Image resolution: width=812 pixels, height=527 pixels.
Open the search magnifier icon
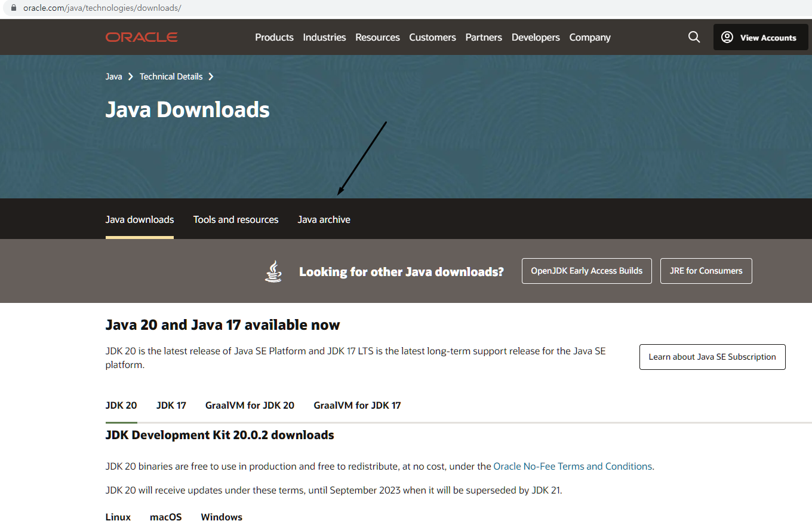(694, 37)
